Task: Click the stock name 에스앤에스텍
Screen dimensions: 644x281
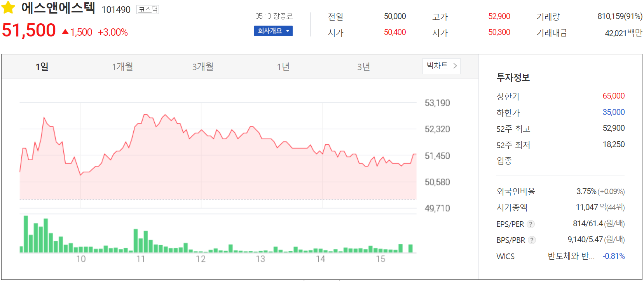Action: pyautogui.click(x=58, y=8)
